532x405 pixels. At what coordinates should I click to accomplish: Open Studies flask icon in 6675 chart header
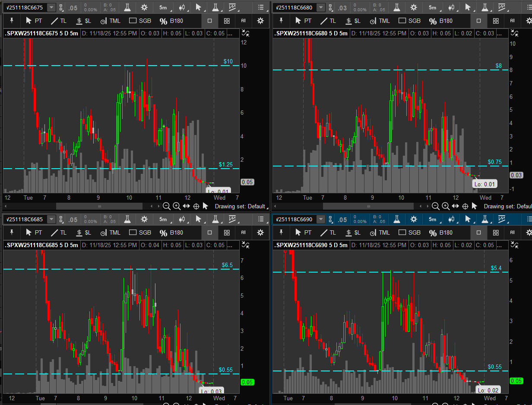tap(127, 7)
